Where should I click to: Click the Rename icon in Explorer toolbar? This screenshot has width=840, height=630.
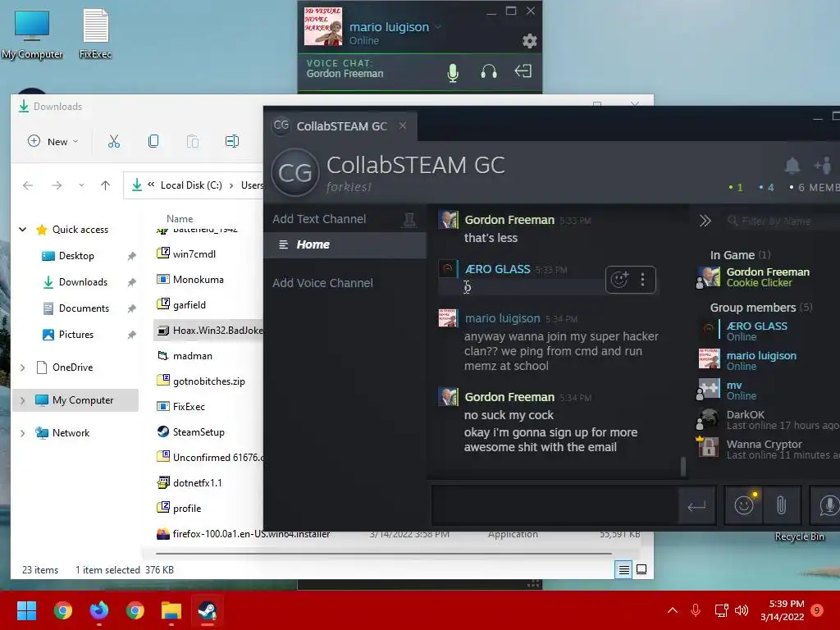pyautogui.click(x=232, y=141)
